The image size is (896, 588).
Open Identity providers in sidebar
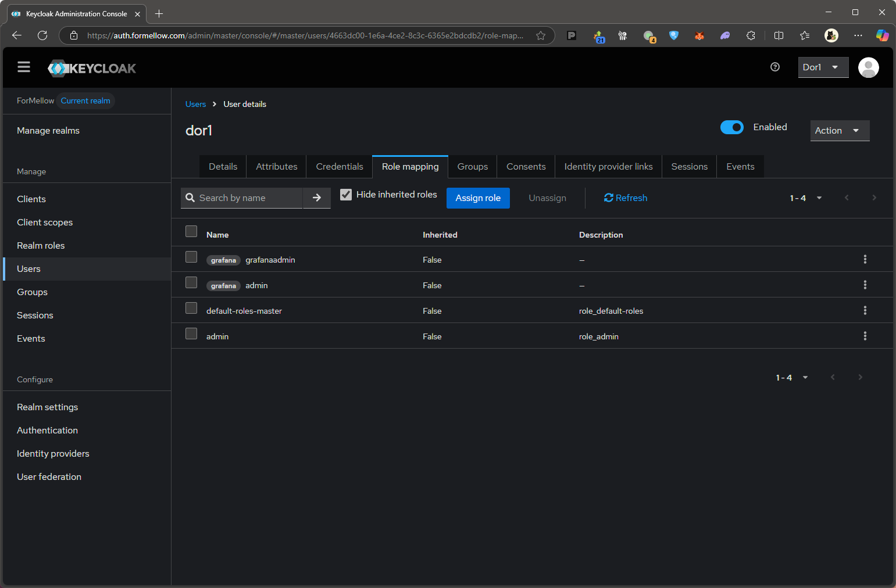click(87, 454)
